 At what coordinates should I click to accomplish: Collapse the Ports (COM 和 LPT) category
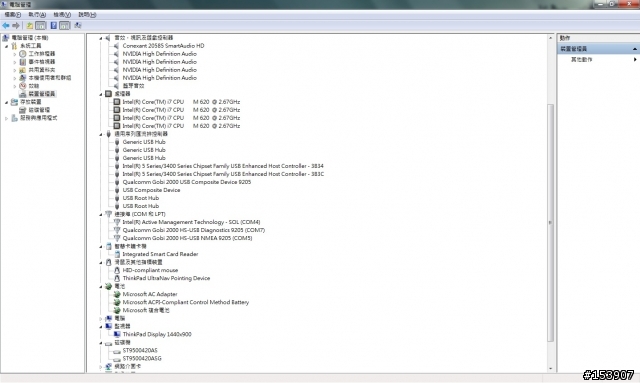[101, 214]
